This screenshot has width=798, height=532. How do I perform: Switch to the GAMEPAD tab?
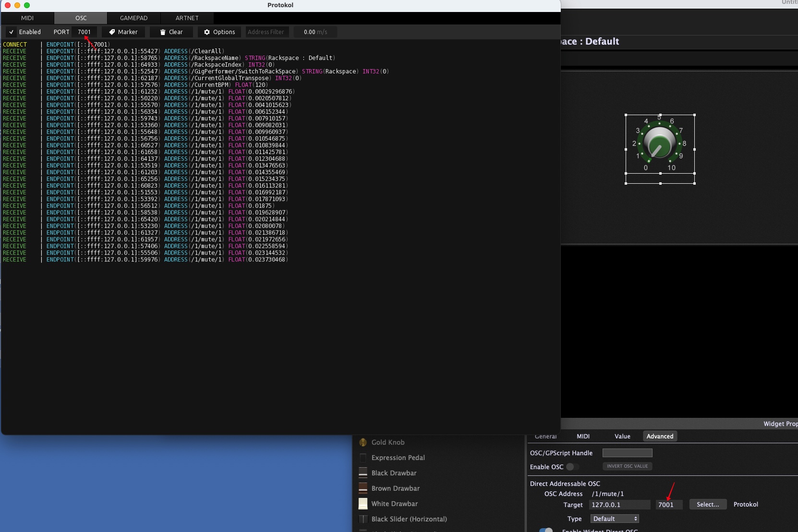tap(133, 18)
